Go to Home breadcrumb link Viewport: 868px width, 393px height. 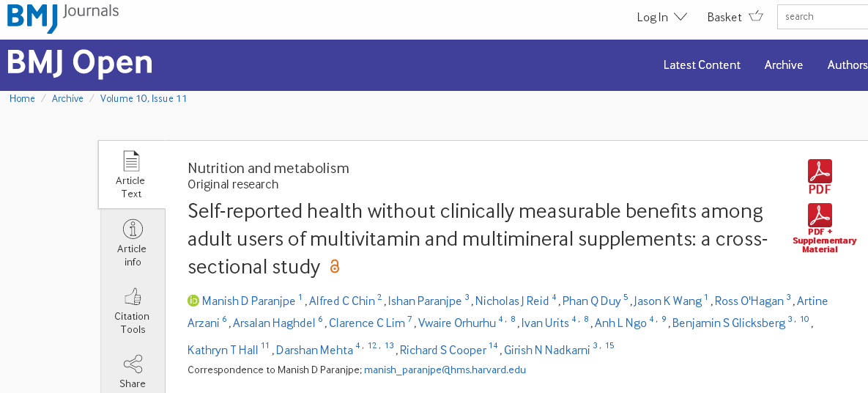click(22, 99)
